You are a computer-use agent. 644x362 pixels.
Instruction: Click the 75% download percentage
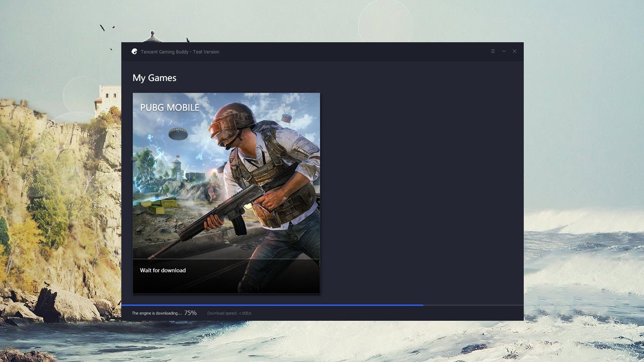[x=190, y=313]
